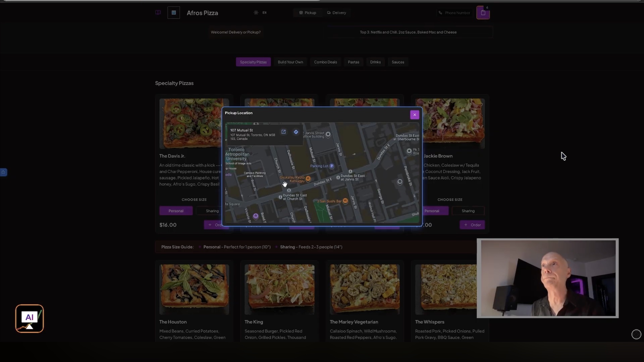The width and height of the screenshot is (644, 362).
Task: Click the purple map pin near Victoria St
Action: 256,216
